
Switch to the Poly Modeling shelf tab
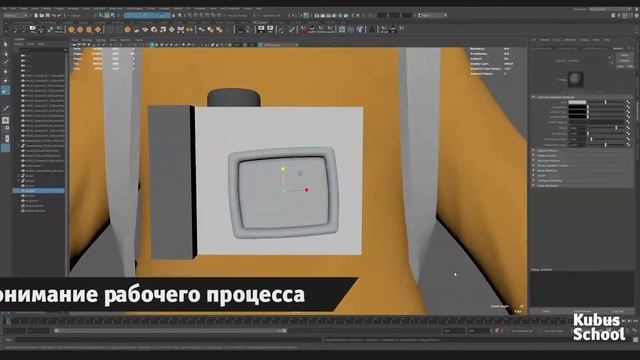point(48,22)
